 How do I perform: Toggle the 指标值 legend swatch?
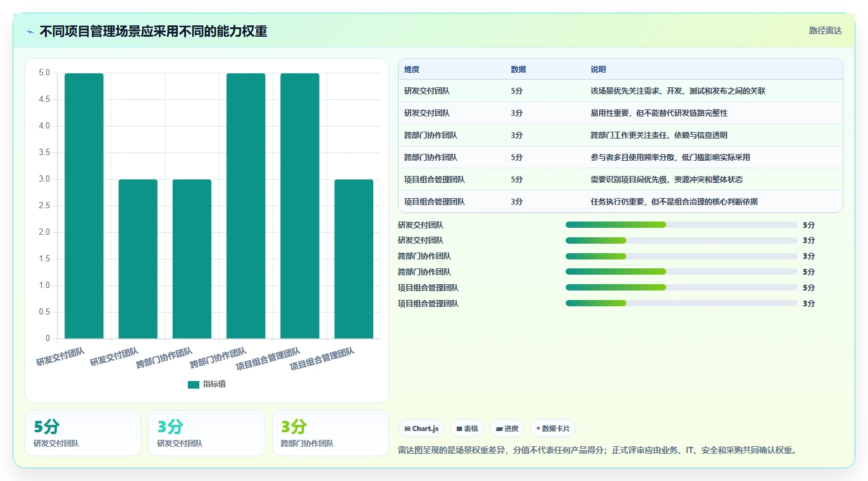click(x=194, y=384)
